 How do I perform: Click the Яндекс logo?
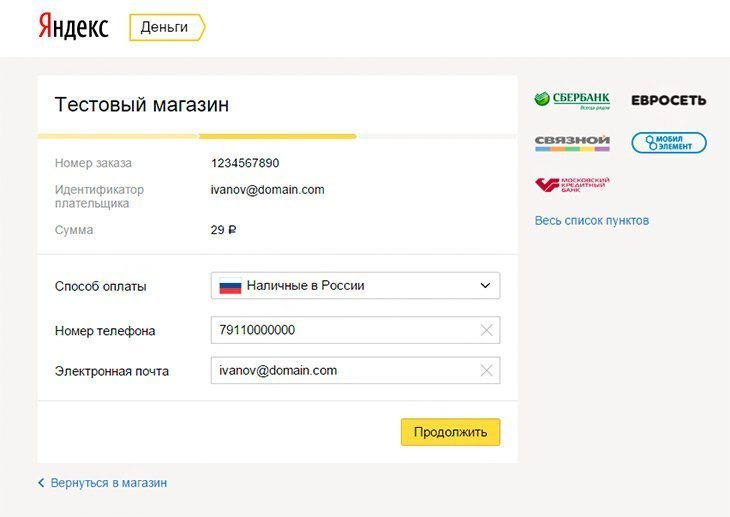point(73,26)
